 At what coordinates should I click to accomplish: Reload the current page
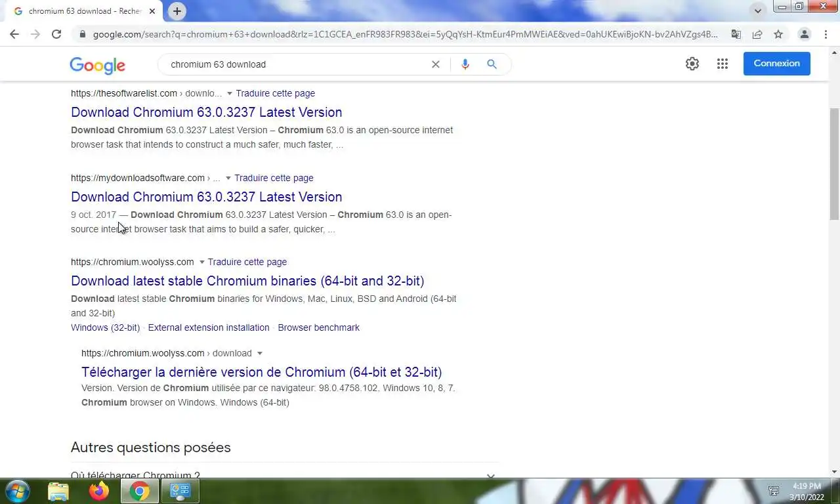pos(56,34)
